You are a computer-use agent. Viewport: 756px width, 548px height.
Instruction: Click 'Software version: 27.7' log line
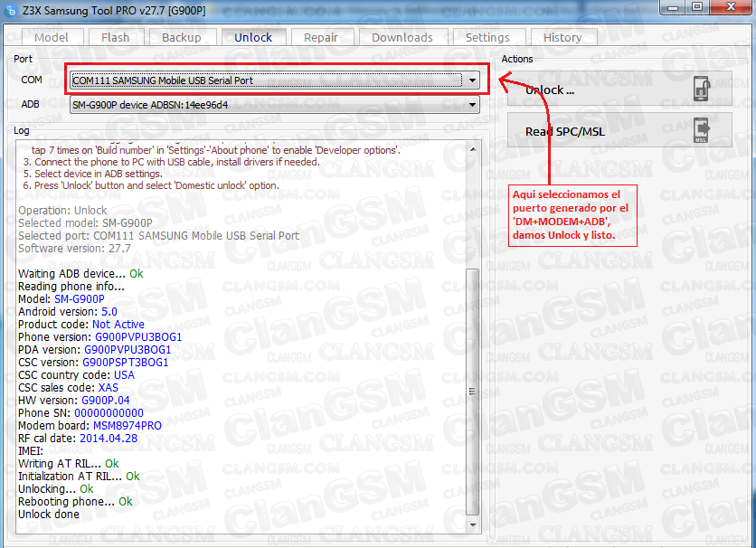pyautogui.click(x=74, y=248)
